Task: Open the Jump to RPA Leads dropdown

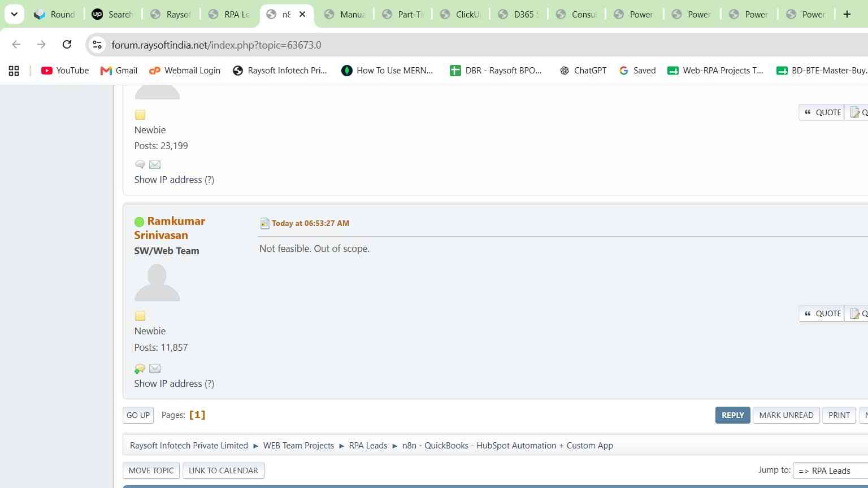Action: 831,470
